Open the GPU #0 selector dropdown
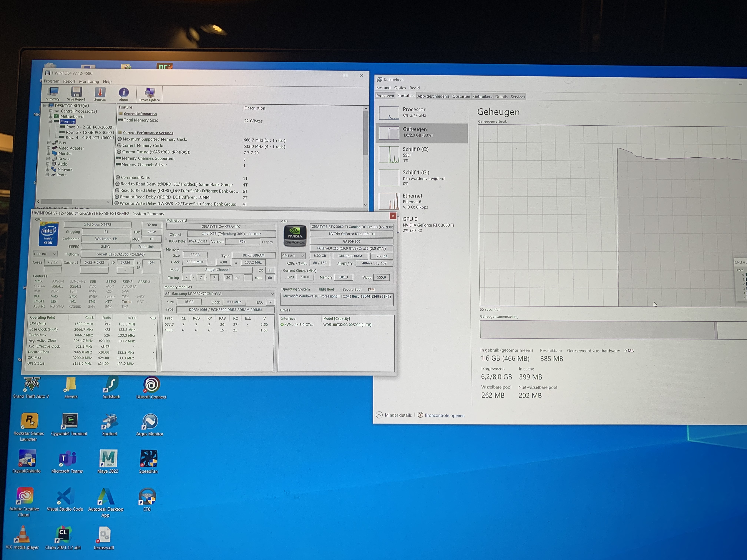The width and height of the screenshot is (747, 560). pos(293,256)
